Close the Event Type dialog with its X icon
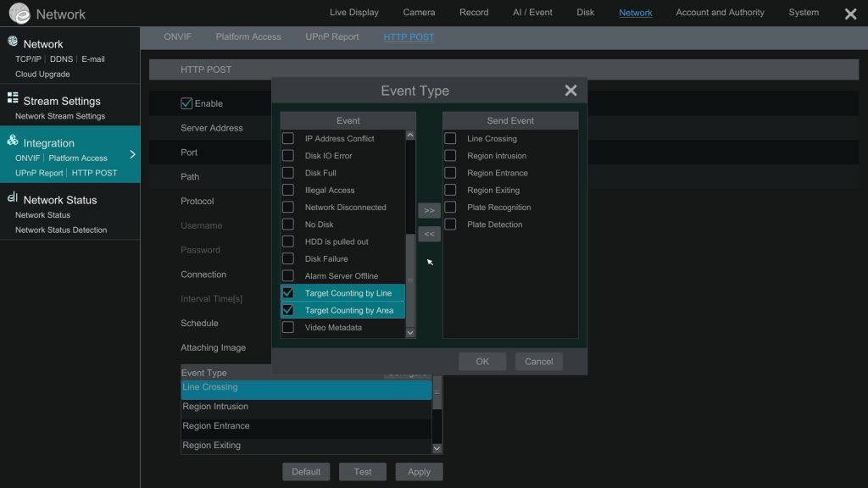 tap(570, 90)
